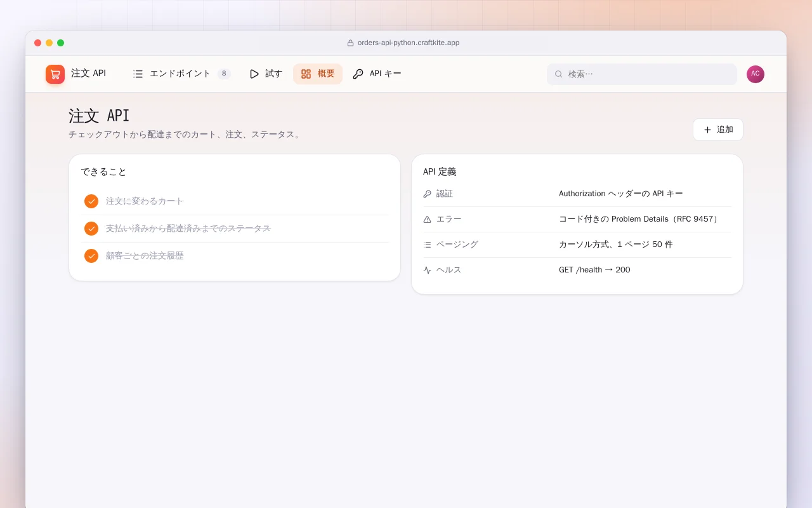Click the 注文 API page heading

tap(99, 116)
